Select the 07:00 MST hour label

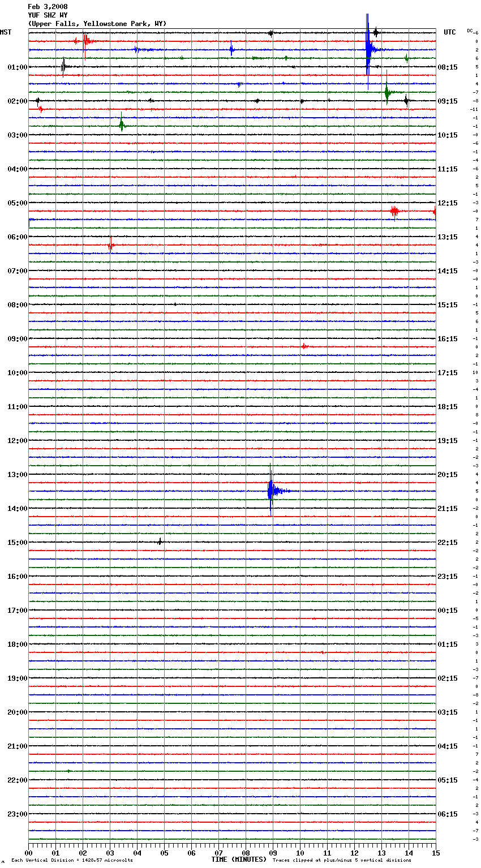(x=18, y=271)
